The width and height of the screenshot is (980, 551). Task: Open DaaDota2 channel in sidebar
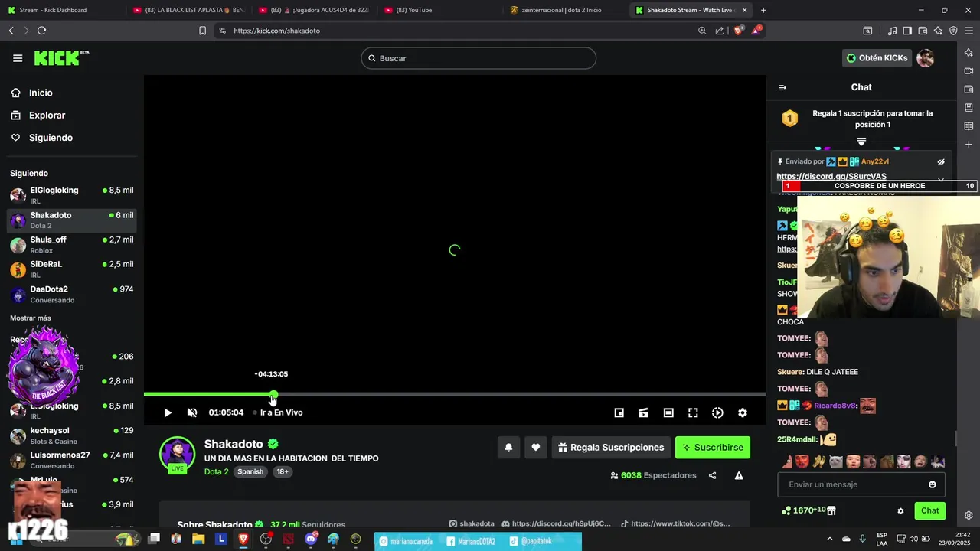coord(72,294)
